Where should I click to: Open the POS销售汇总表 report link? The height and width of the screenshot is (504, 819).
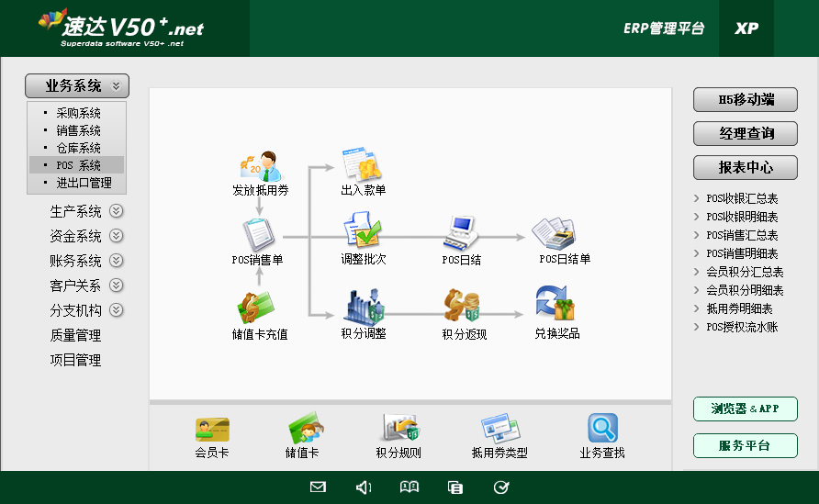tap(742, 235)
